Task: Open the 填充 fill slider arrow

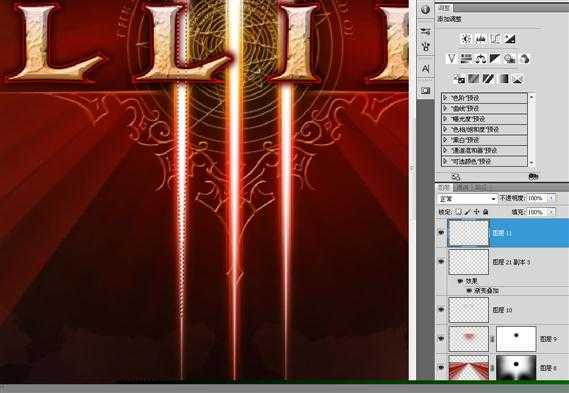Action: pyautogui.click(x=552, y=212)
